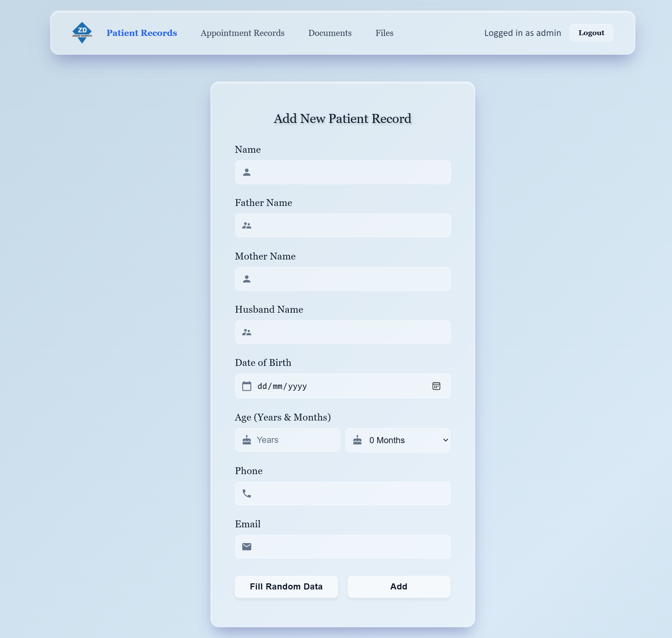
Task: Click the calendar icon left of dd/mm/yyyy
Action: tap(247, 386)
